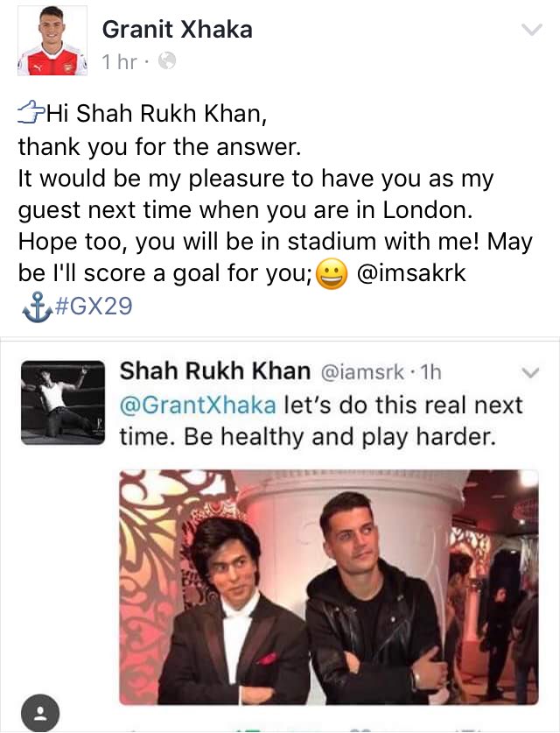Click the Shah Rukh Khan display name
The width and height of the screenshot is (560, 733).
(215, 371)
